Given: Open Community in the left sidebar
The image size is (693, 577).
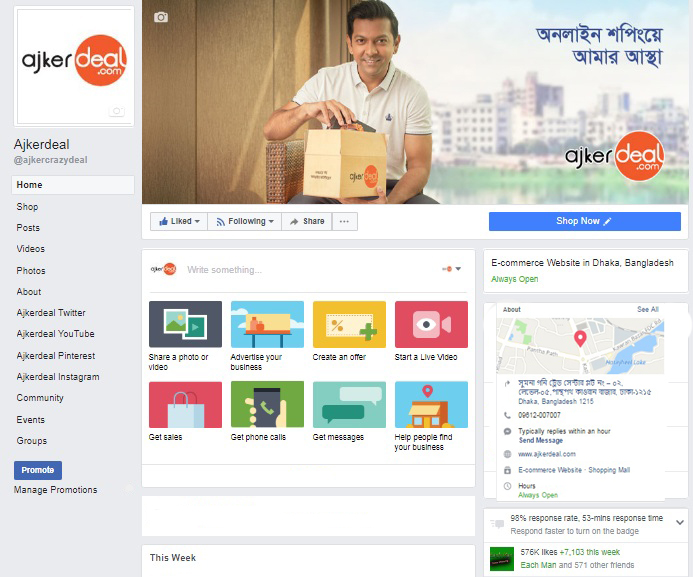Looking at the screenshot, I should 40,398.
